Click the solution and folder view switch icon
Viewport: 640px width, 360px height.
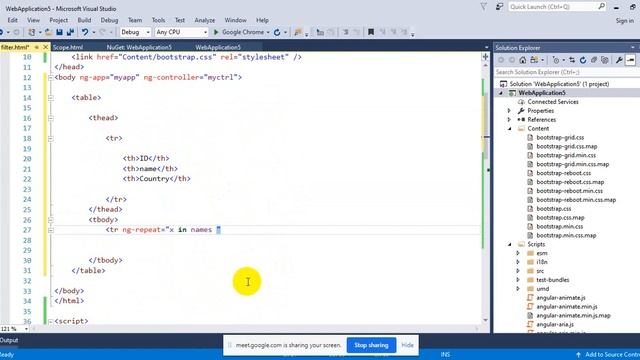pyautogui.click(x=534, y=60)
